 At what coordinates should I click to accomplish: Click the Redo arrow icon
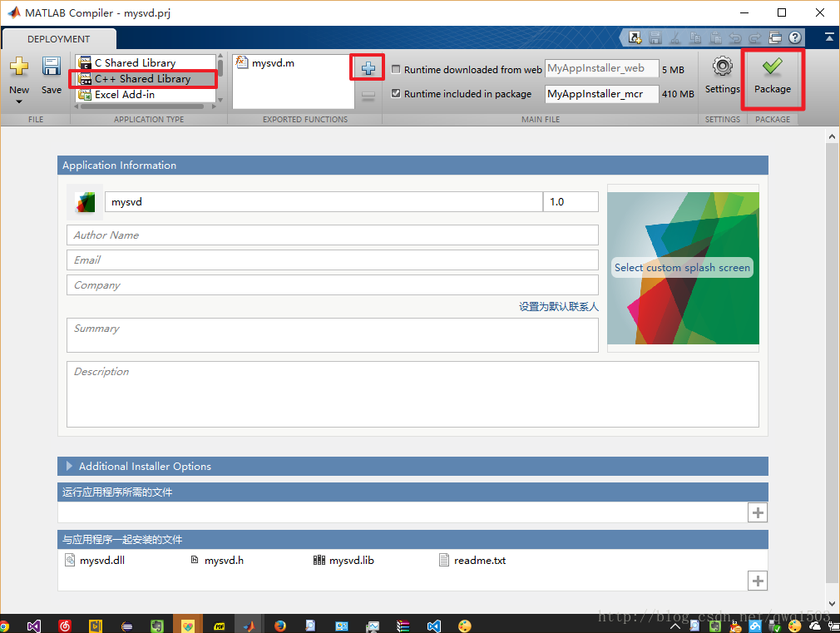755,37
